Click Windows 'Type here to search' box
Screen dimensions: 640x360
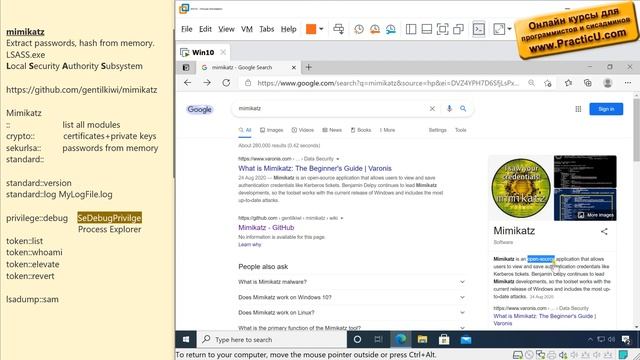pos(272,340)
